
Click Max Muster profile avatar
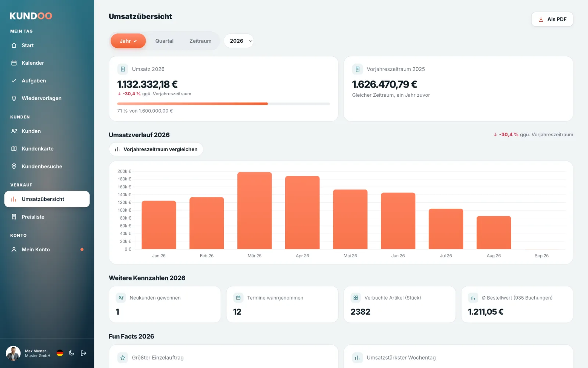13,353
